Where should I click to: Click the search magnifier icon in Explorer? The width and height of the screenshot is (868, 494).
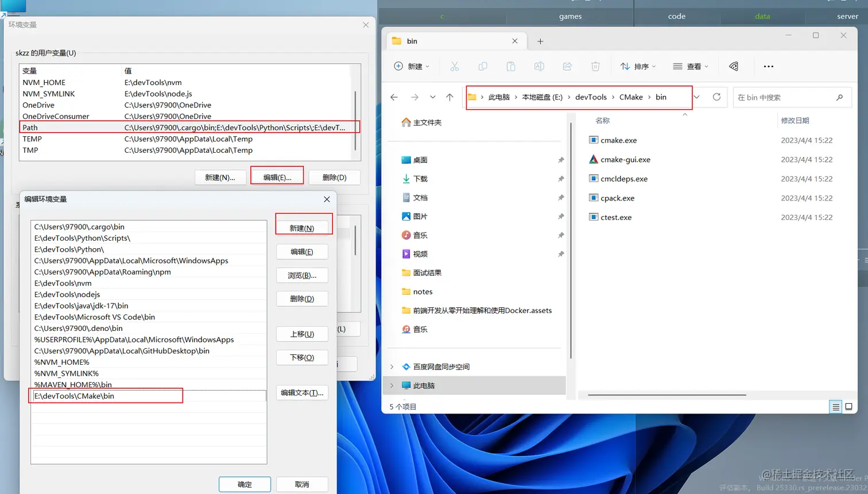pos(839,98)
